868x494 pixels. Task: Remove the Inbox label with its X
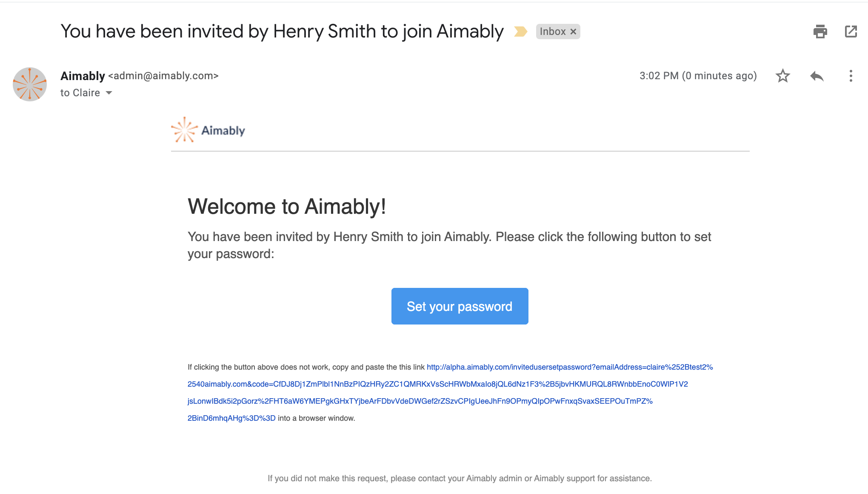573,32
